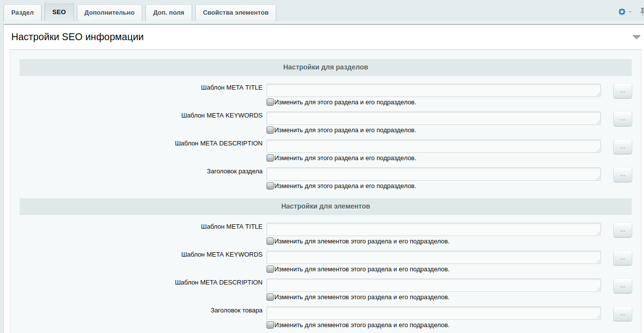
Task: Open template picker for elements META TITLE
Action: tap(622, 230)
